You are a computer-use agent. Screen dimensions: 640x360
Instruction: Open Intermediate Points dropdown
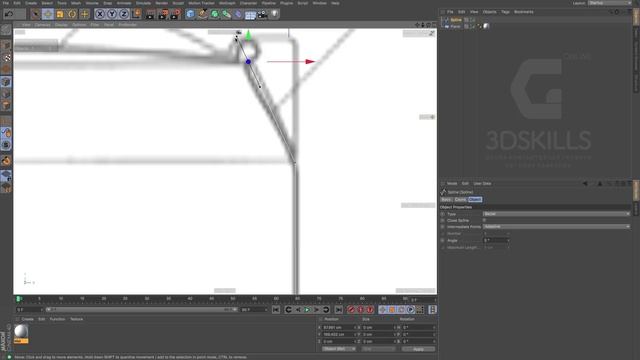point(556,227)
